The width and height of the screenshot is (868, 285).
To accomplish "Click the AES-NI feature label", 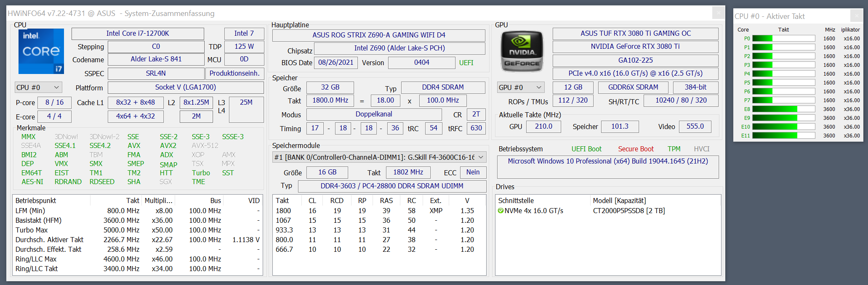I will tap(32, 182).
